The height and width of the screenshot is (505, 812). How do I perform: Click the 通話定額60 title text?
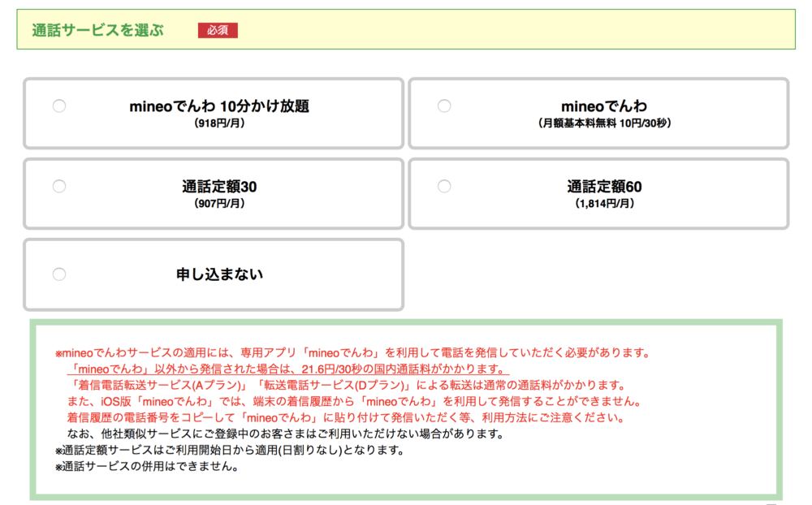point(604,187)
